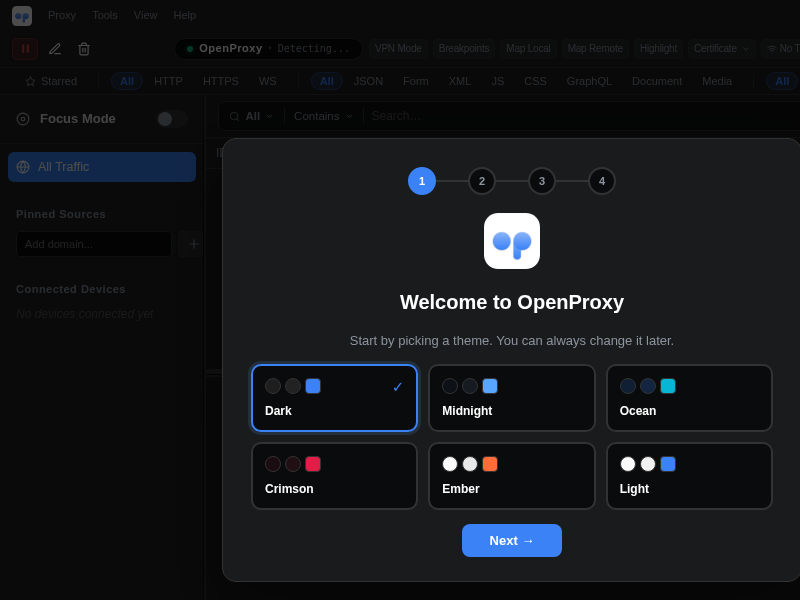Click the Focus Mode target icon
800x600 pixels.
(x=23, y=119)
